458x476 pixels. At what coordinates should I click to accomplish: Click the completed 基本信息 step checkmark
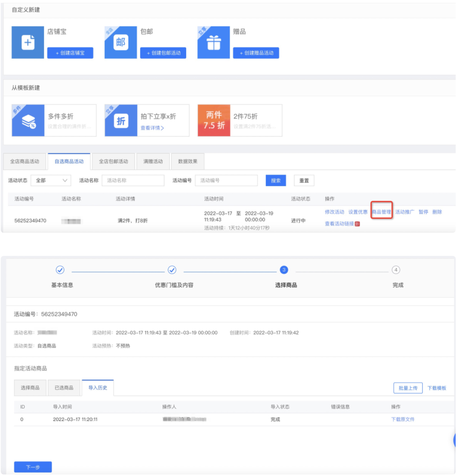point(60,270)
